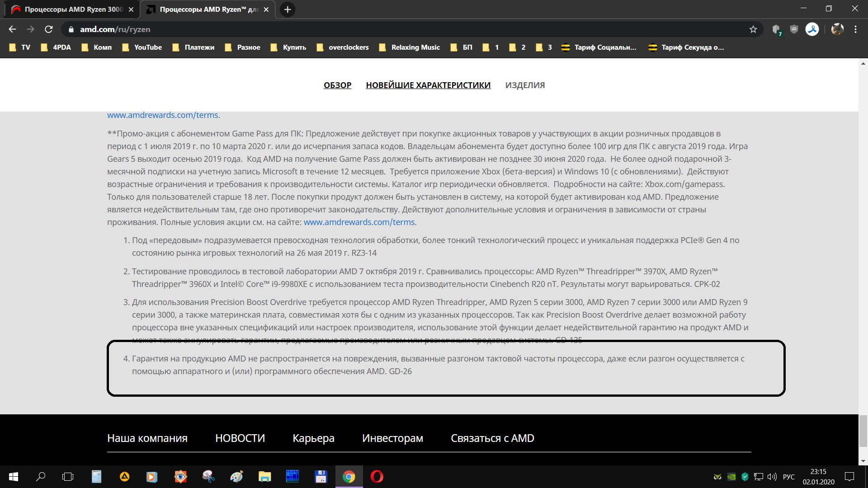This screenshot has width=868, height=488.
Task: Click the user profile avatar
Action: coord(837,29)
